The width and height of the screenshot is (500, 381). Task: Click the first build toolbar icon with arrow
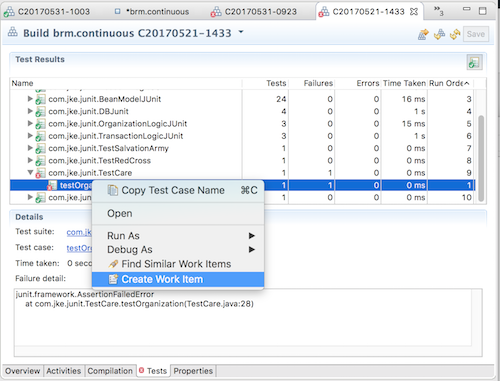click(x=423, y=34)
